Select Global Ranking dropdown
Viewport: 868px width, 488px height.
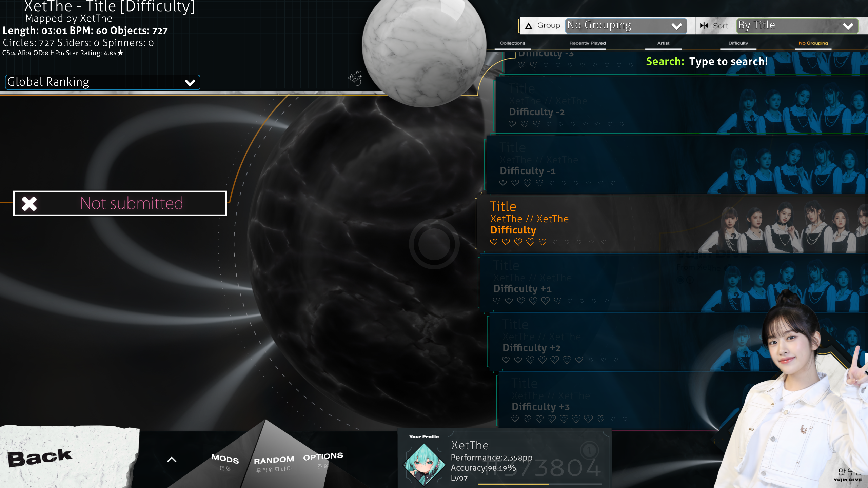(102, 82)
